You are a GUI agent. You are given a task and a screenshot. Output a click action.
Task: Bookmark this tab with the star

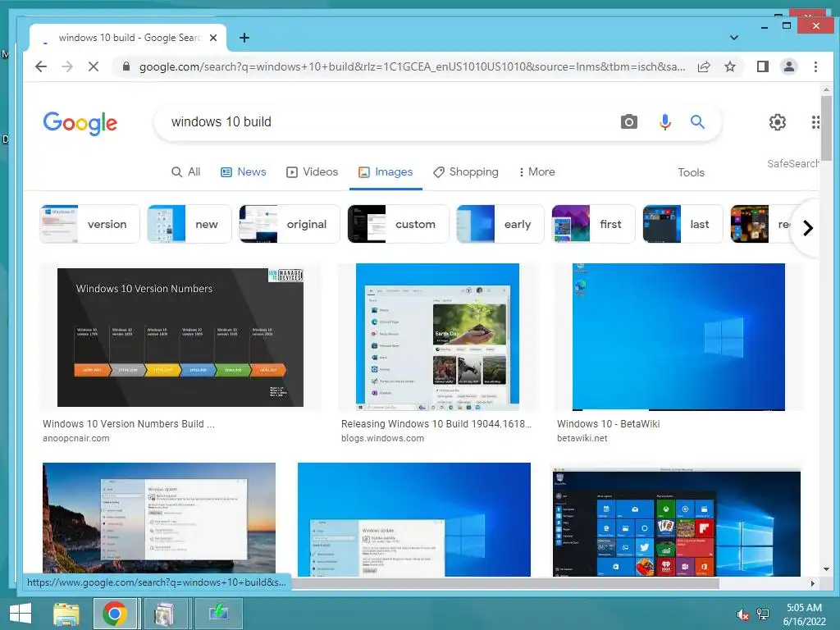click(729, 66)
